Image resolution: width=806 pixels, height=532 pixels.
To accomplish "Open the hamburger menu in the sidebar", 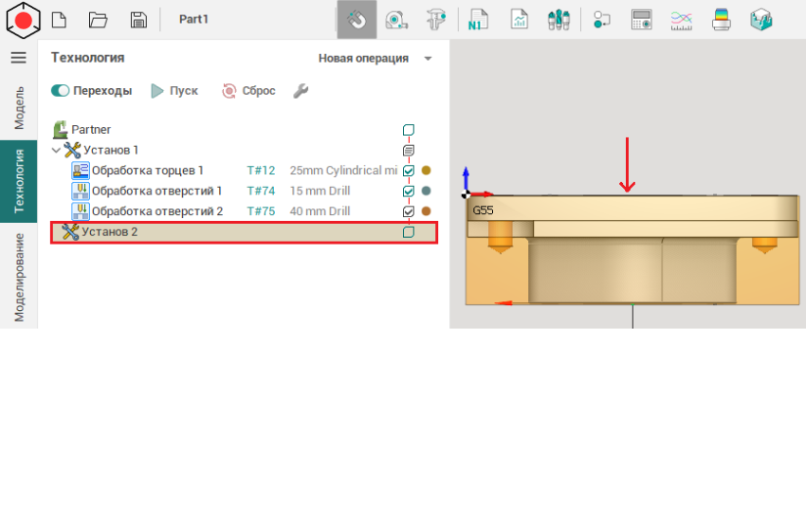I will click(18, 58).
